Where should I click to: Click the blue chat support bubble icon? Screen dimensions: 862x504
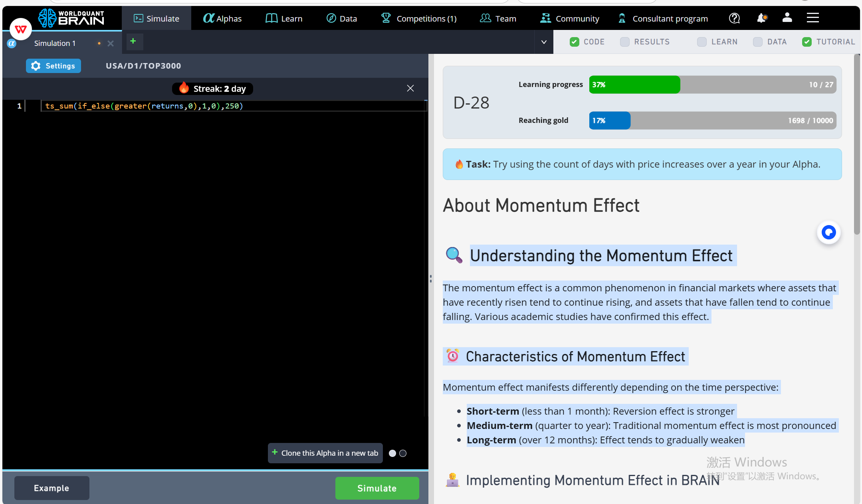(x=828, y=232)
